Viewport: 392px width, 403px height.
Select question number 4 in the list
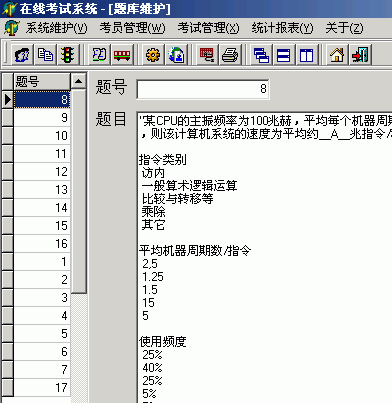pos(42,315)
